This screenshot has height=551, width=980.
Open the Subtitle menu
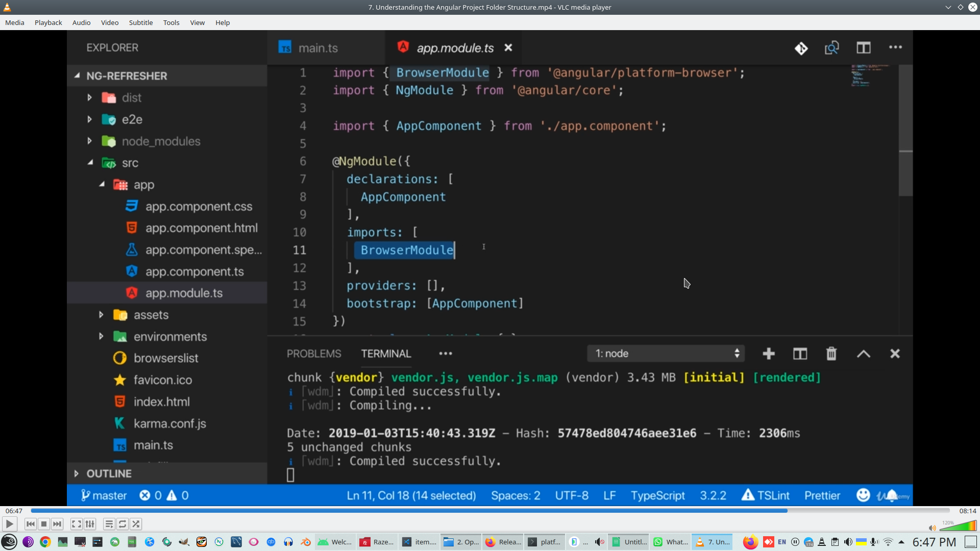[x=140, y=22]
